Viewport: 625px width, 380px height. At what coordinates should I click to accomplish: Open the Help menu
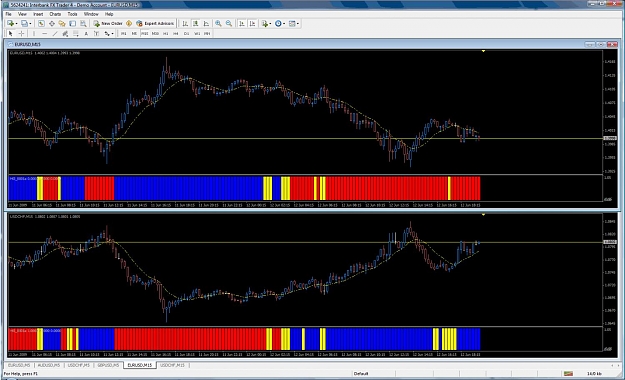109,14
